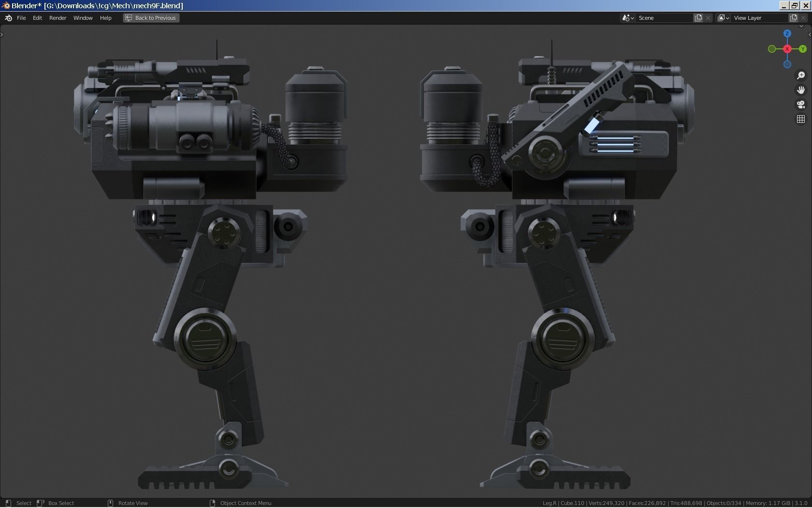Image resolution: width=812 pixels, height=508 pixels.
Task: Open the Edit menu
Action: tap(37, 18)
